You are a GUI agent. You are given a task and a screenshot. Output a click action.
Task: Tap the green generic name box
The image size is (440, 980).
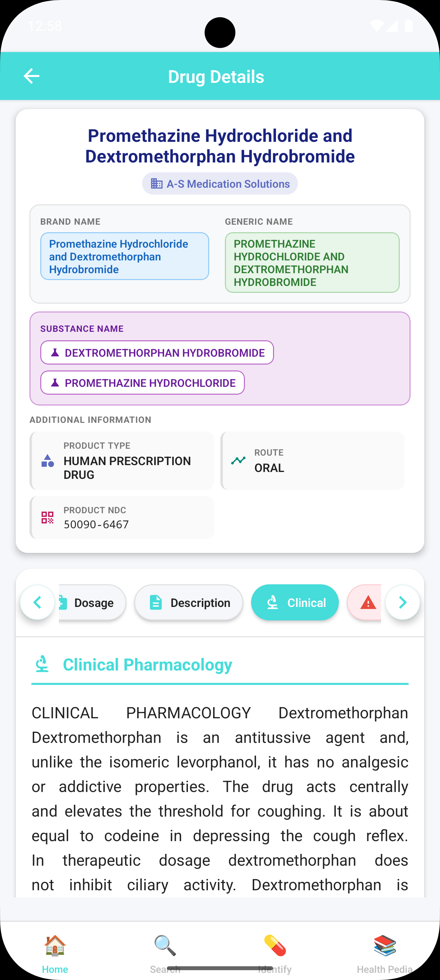[312, 262]
